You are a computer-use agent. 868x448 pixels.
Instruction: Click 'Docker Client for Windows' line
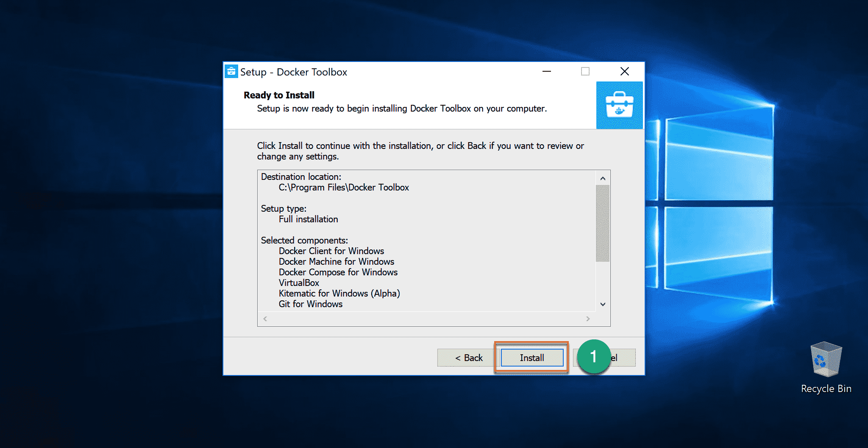331,251
